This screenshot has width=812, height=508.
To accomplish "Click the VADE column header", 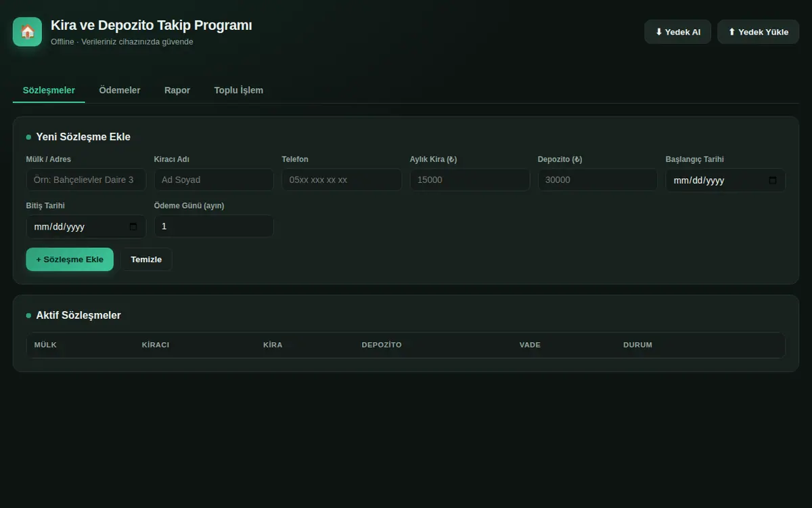I will click(530, 345).
